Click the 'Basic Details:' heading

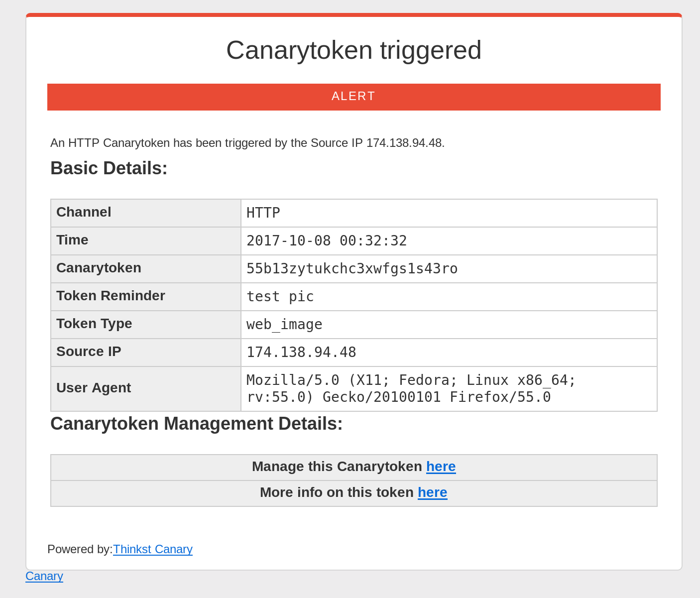[x=109, y=168]
